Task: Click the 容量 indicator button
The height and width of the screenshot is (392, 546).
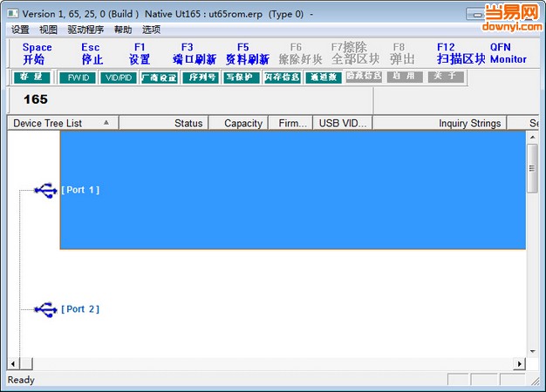Action: pos(32,77)
